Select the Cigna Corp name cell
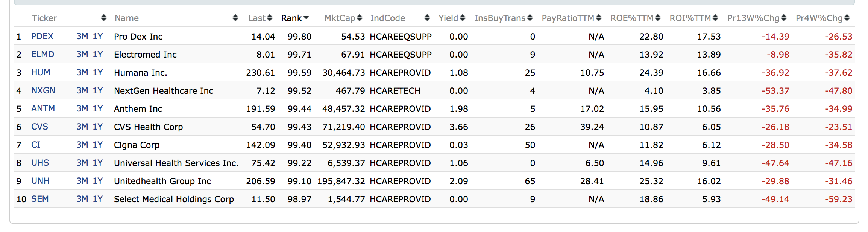The height and width of the screenshot is (232, 868). [137, 145]
